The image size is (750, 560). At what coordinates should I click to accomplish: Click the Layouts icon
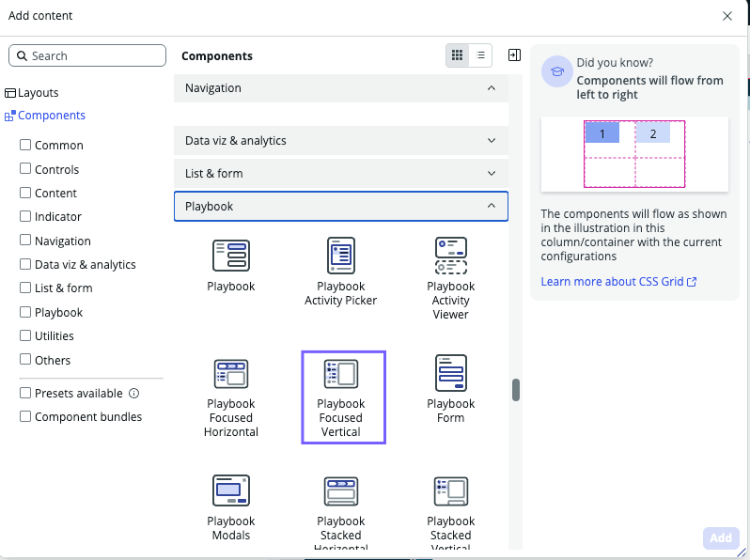(10, 93)
